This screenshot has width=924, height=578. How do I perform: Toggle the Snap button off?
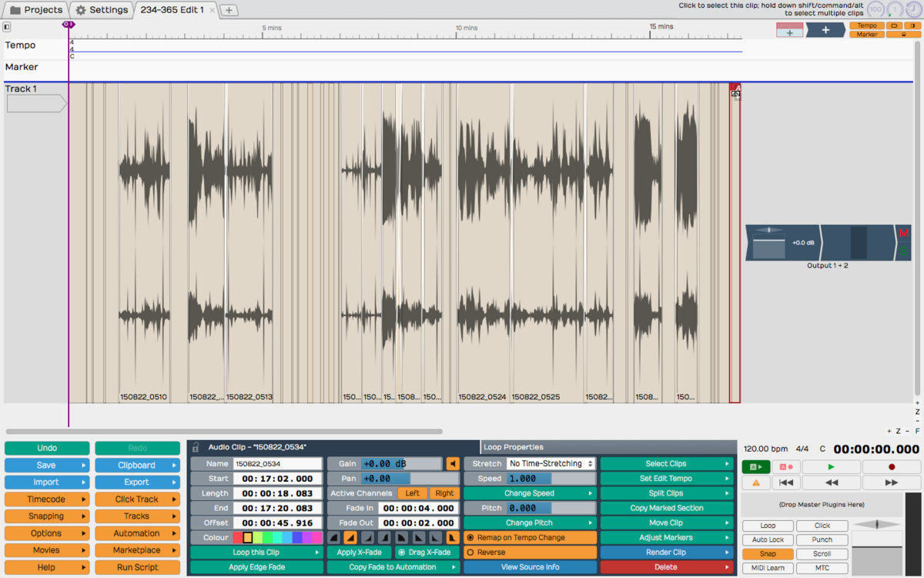click(x=768, y=554)
